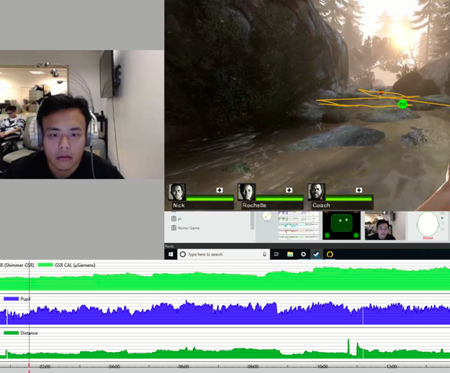
Task: Open the yellow ring taskbar app
Action: click(x=330, y=254)
